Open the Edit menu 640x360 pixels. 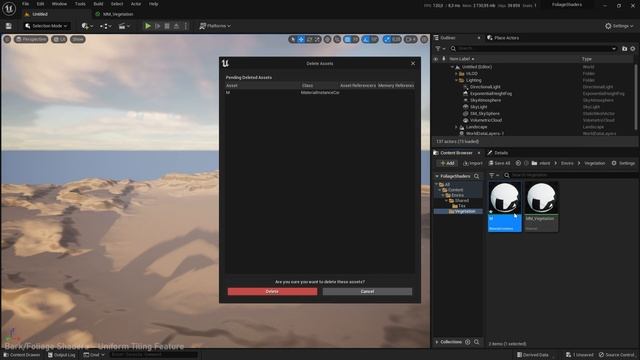[x=40, y=4]
